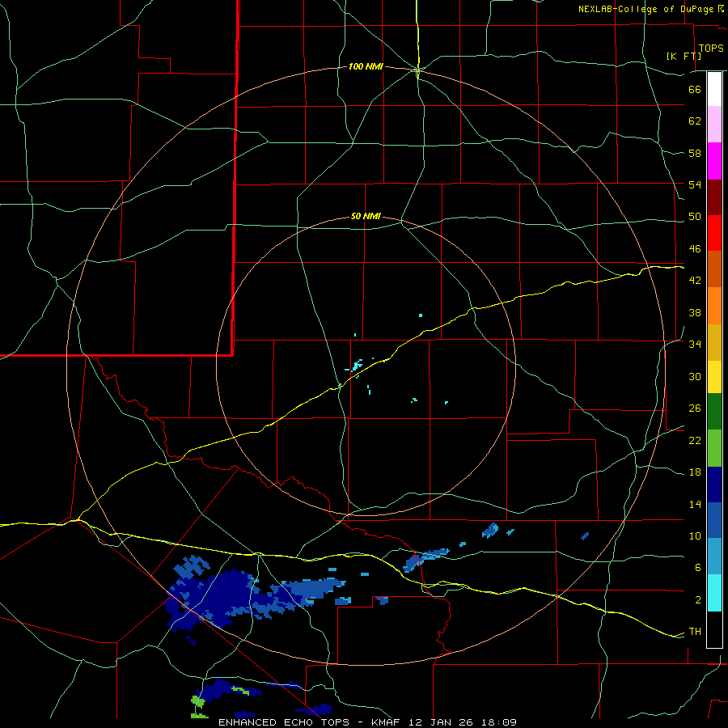Image resolution: width=728 pixels, height=728 pixels.
Task: Select the dark green legend swatch
Action: click(714, 412)
